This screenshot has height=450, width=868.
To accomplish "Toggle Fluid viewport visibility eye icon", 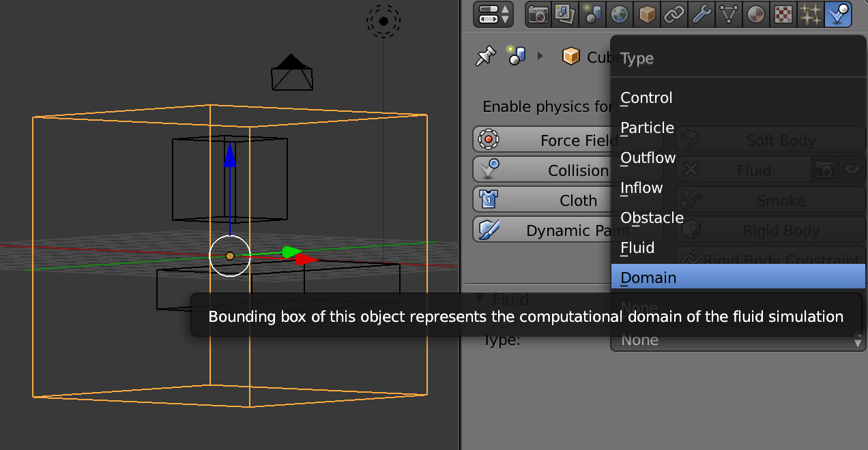I will coord(852,170).
